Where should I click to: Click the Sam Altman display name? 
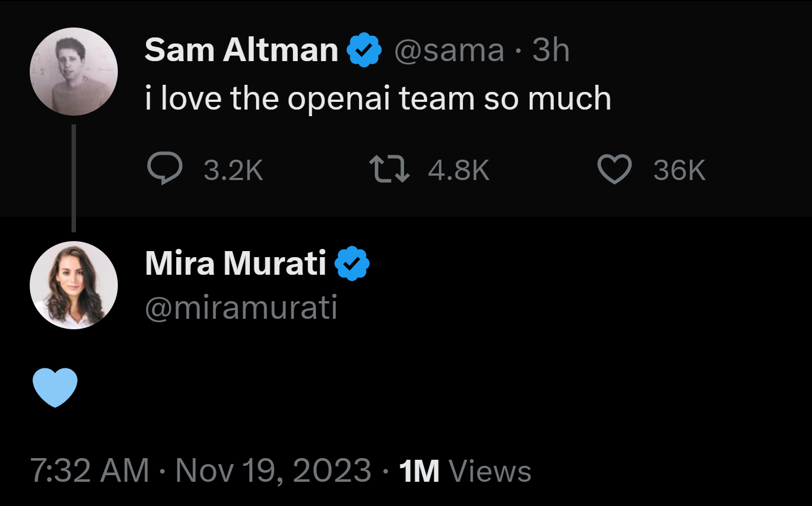point(241,50)
